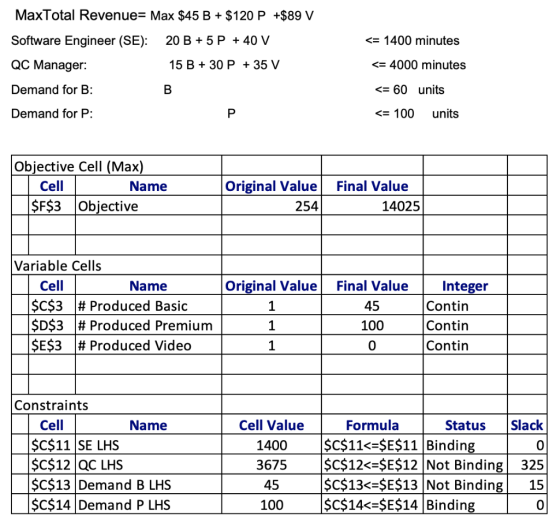This screenshot has width=560, height=527.
Task: Click 'Not Binding' status in QC LHS row
Action: pos(465,464)
